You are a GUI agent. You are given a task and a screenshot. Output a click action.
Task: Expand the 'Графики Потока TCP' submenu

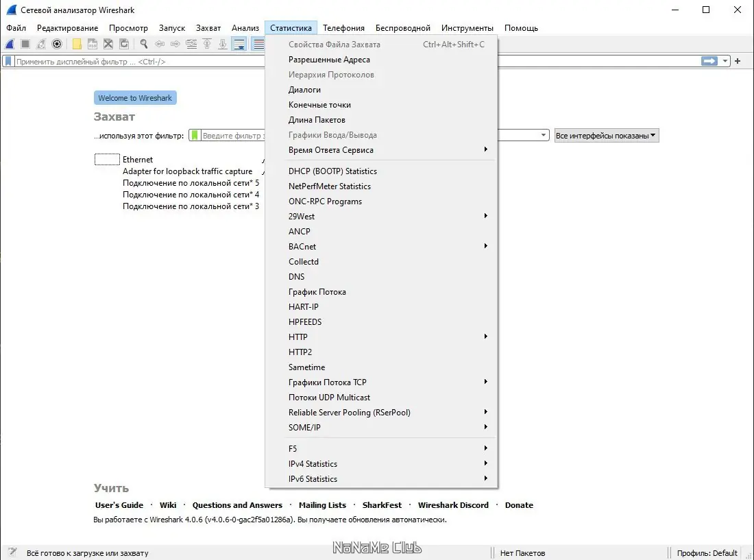(x=381, y=382)
